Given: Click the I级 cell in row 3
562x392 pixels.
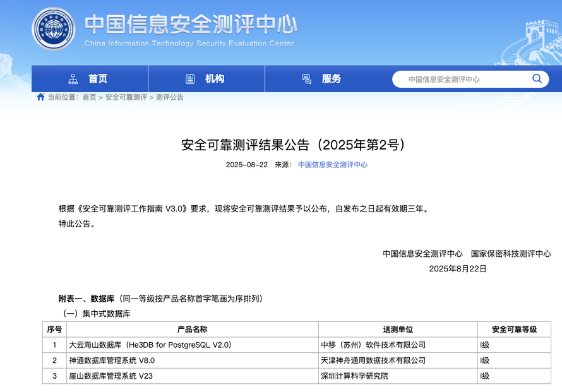Looking at the screenshot, I should [x=515, y=376].
